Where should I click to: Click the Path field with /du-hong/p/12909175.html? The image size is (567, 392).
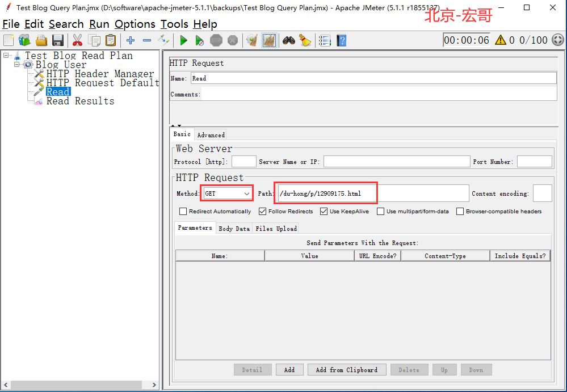click(373, 193)
